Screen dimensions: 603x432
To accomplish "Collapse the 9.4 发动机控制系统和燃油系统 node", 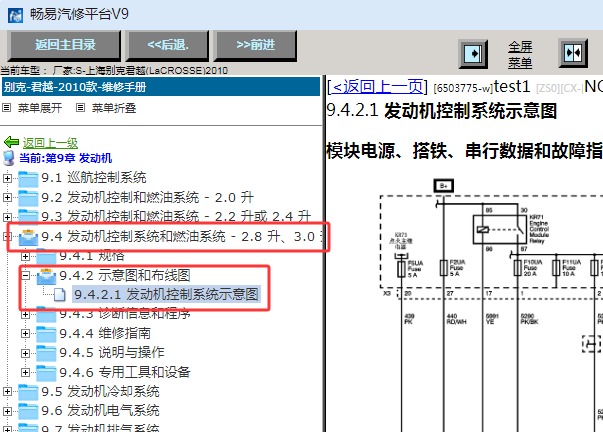I will 7,237.
